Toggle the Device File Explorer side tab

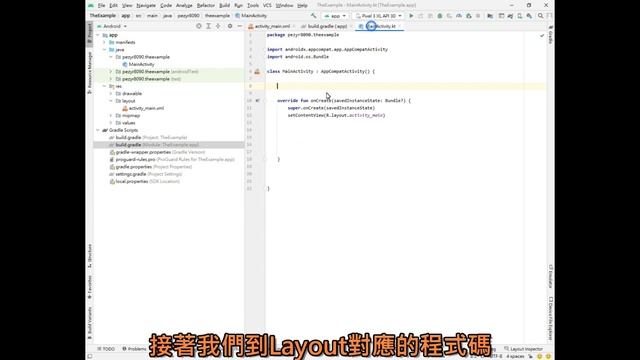(550, 318)
